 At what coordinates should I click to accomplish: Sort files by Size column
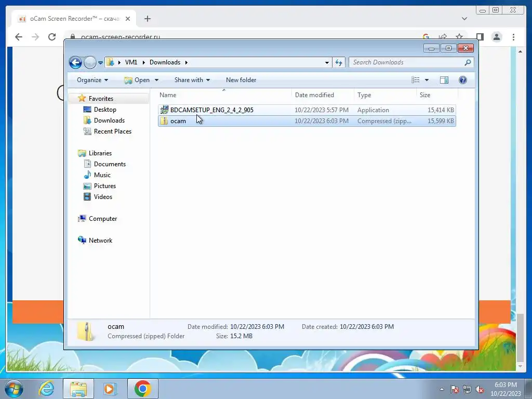coord(437,95)
